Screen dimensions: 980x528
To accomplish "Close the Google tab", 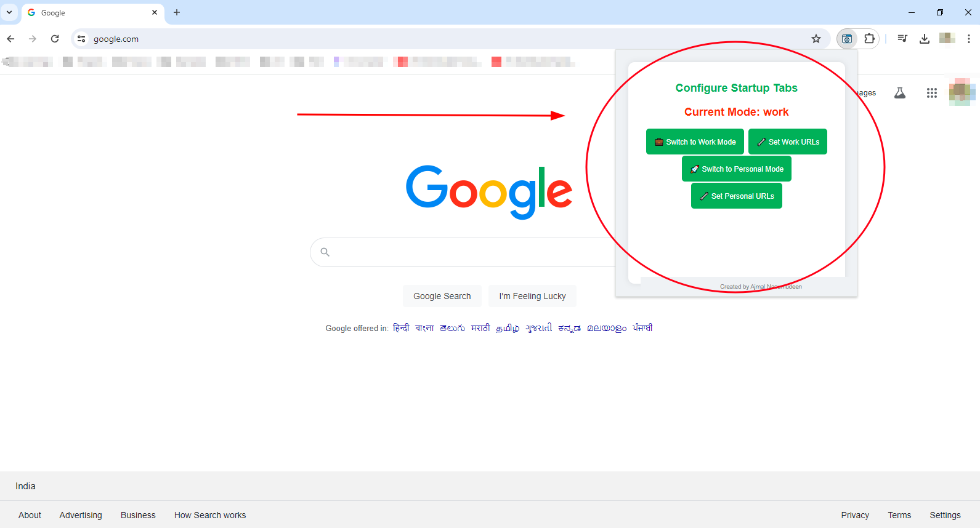I will [x=155, y=12].
